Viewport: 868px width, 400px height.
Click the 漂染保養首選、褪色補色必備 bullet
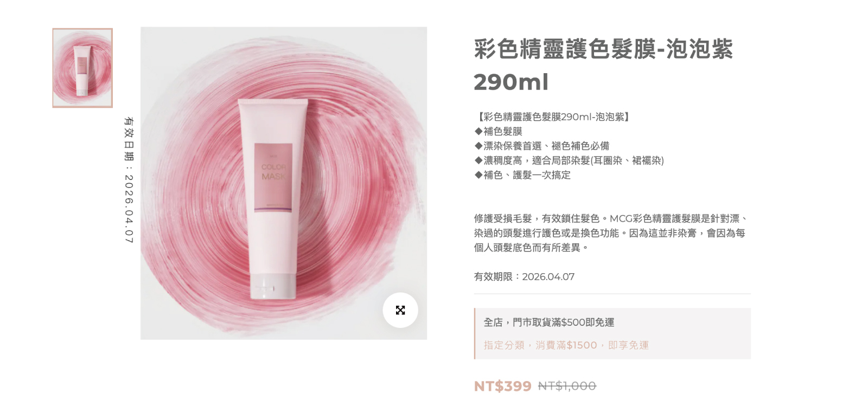pyautogui.click(x=541, y=146)
